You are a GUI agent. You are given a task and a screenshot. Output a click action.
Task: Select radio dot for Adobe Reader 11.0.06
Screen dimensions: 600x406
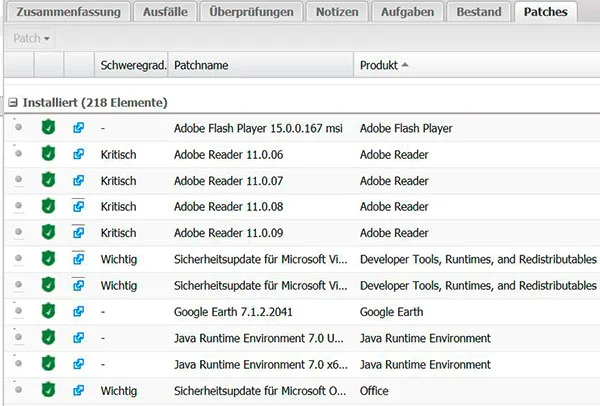click(18, 153)
